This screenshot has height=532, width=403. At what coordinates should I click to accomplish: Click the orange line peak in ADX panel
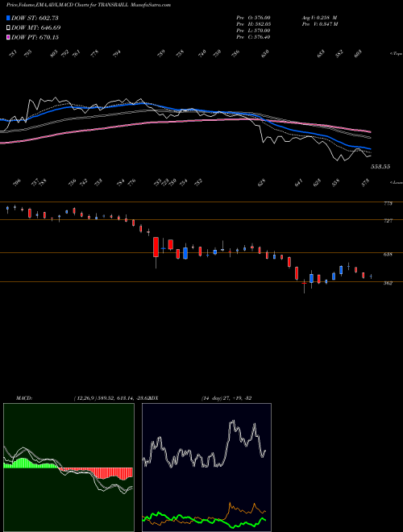click(x=230, y=504)
